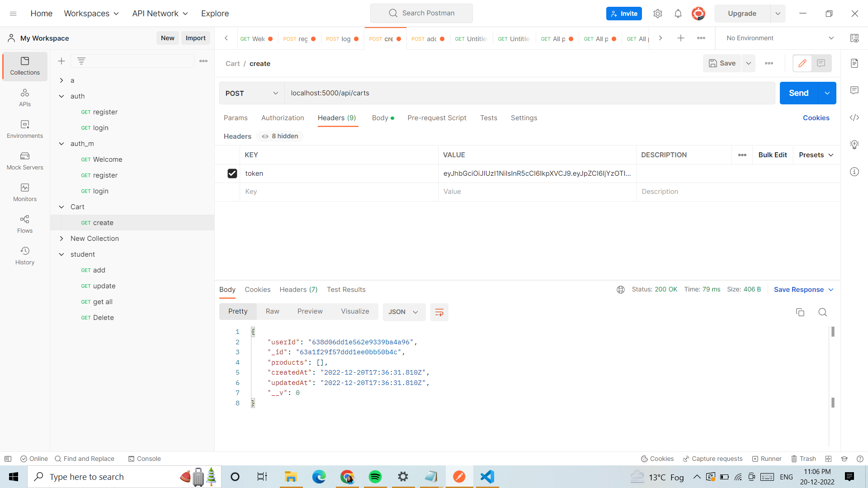Screen dimensions: 868x488
Task: Collapse the student collection folder
Action: coord(61,254)
